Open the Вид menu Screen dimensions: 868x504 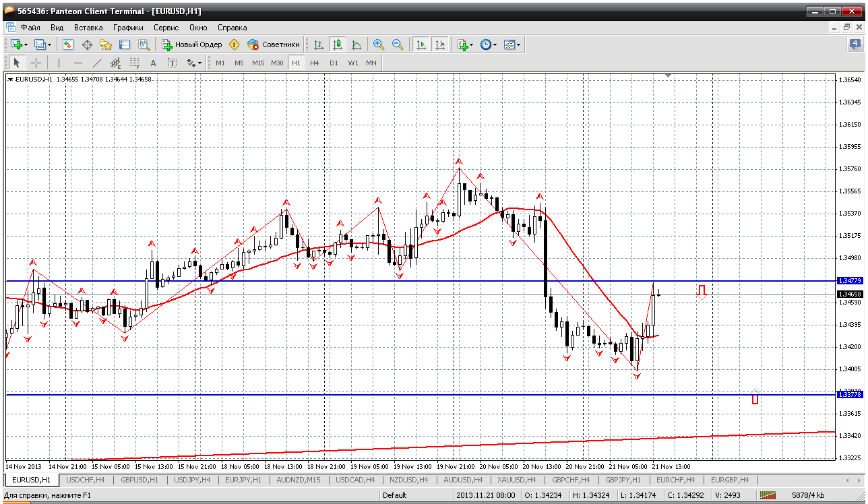click(x=57, y=28)
